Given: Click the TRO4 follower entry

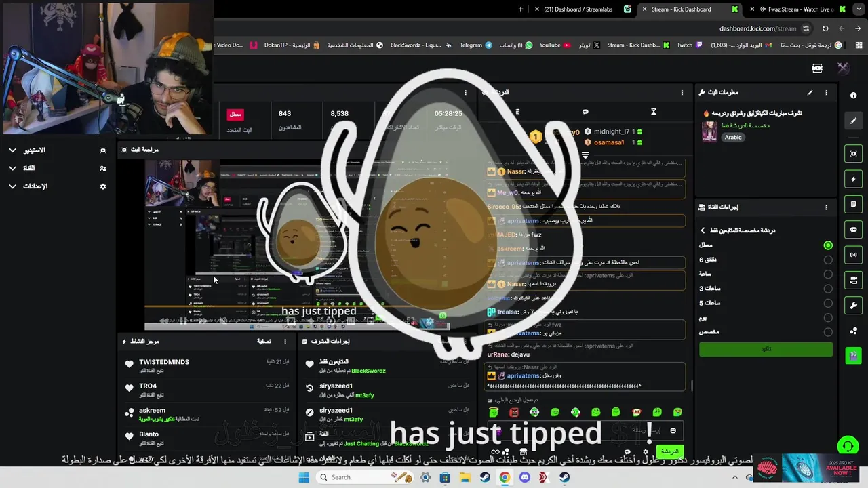Looking at the screenshot, I should point(208,390).
